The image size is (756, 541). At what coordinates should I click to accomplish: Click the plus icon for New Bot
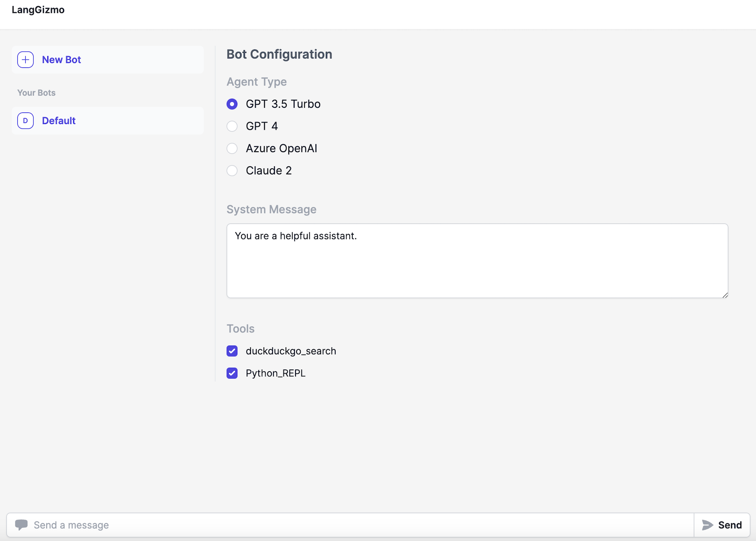tap(26, 58)
